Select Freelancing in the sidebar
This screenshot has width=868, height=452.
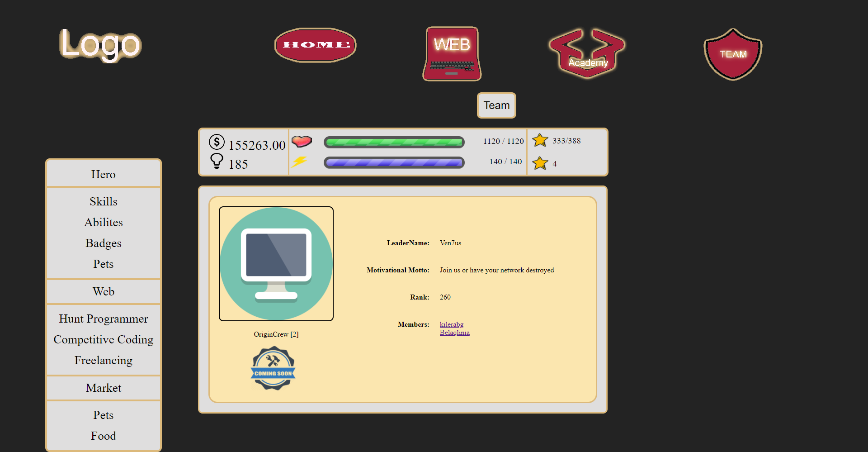[104, 360]
